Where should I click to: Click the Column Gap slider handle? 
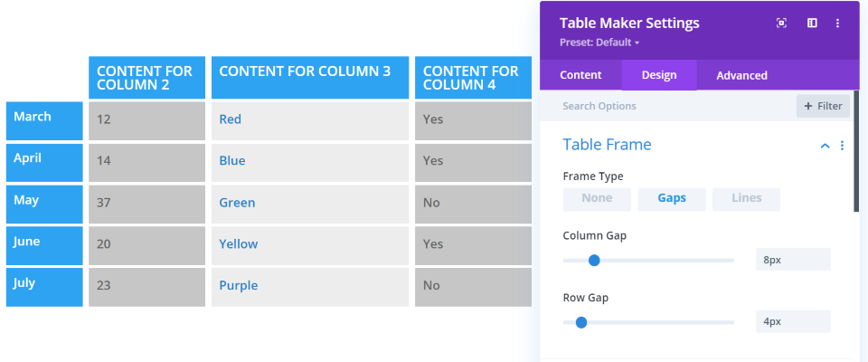pos(594,261)
